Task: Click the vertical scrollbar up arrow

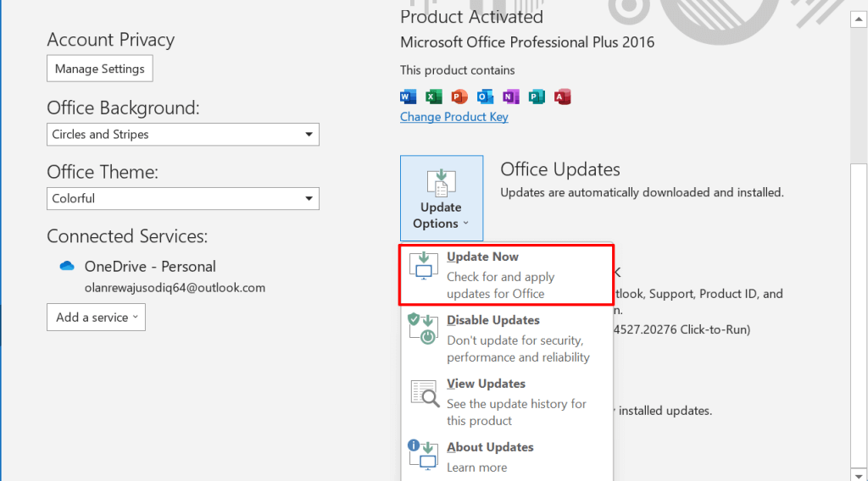Action: point(857,26)
